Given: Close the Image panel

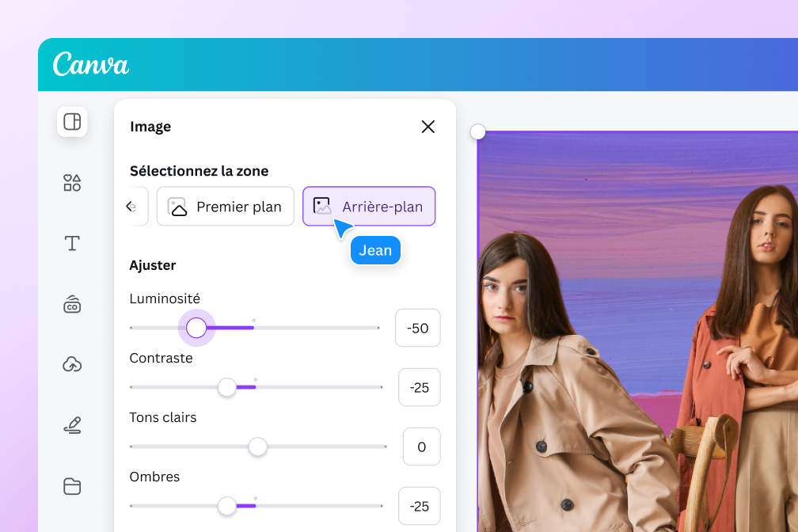Looking at the screenshot, I should (428, 127).
